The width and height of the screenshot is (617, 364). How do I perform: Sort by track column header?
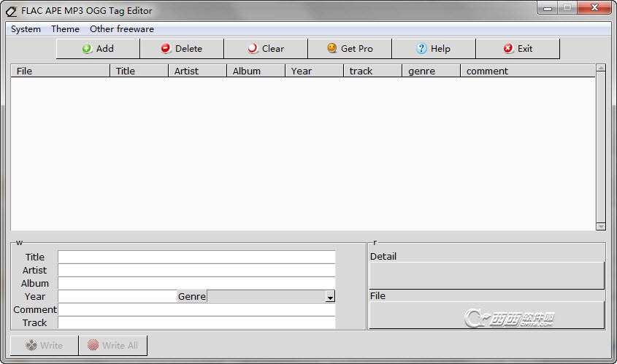pyautogui.click(x=372, y=71)
